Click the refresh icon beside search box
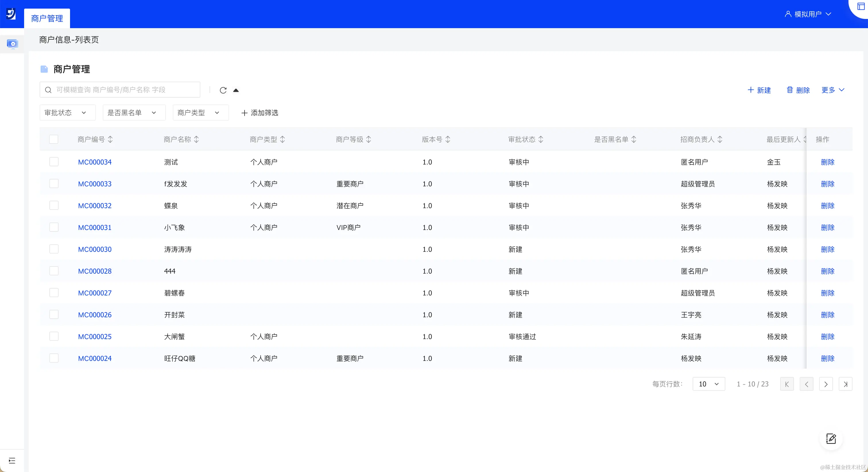 pos(223,90)
